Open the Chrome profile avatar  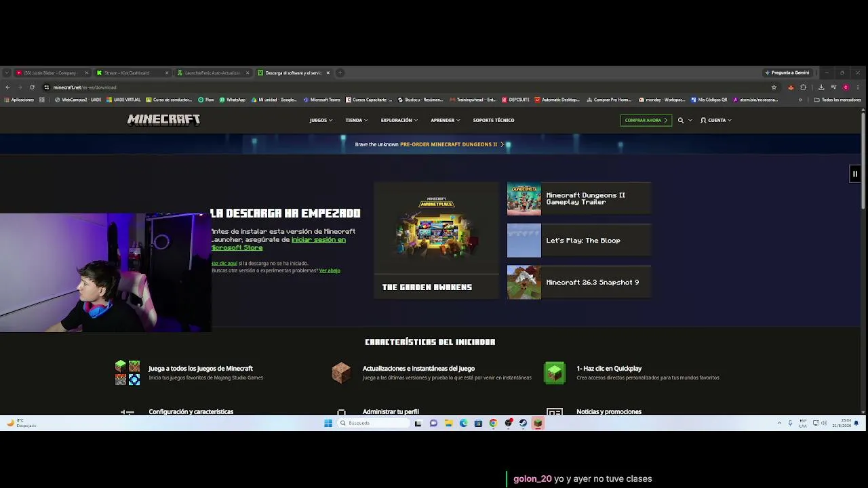846,87
